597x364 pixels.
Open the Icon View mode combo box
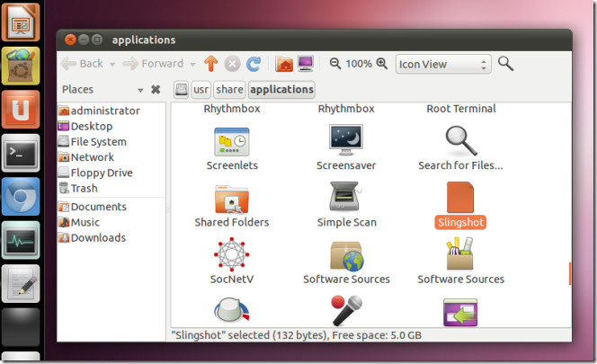443,64
